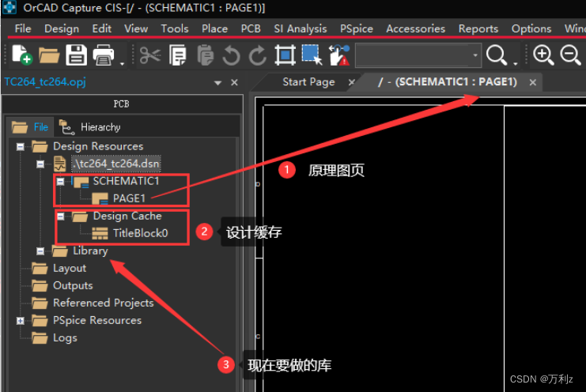Screen dimensions: 586x392
Task: Open the toolbar search combo box dropdown
Action: [474, 55]
